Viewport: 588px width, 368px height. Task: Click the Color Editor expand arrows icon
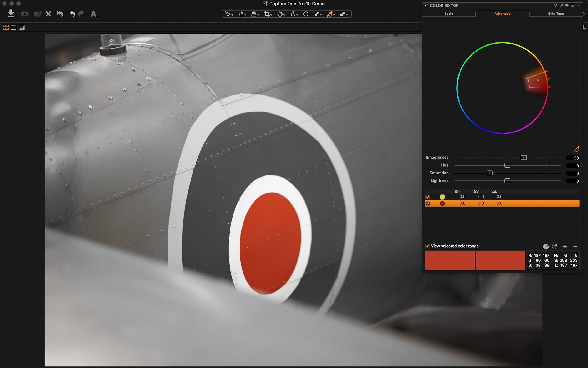561,5
